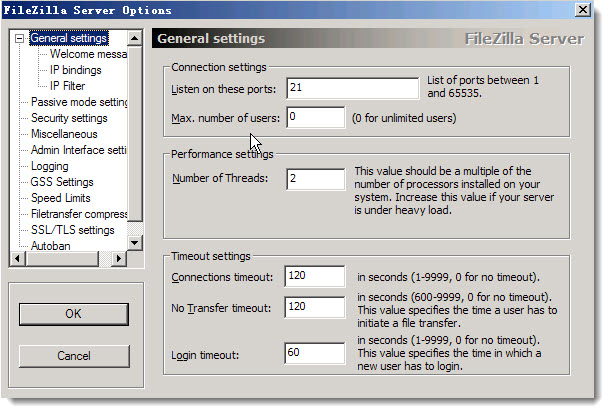Click the vertical scrollbar thumb in tree

(x=134, y=133)
